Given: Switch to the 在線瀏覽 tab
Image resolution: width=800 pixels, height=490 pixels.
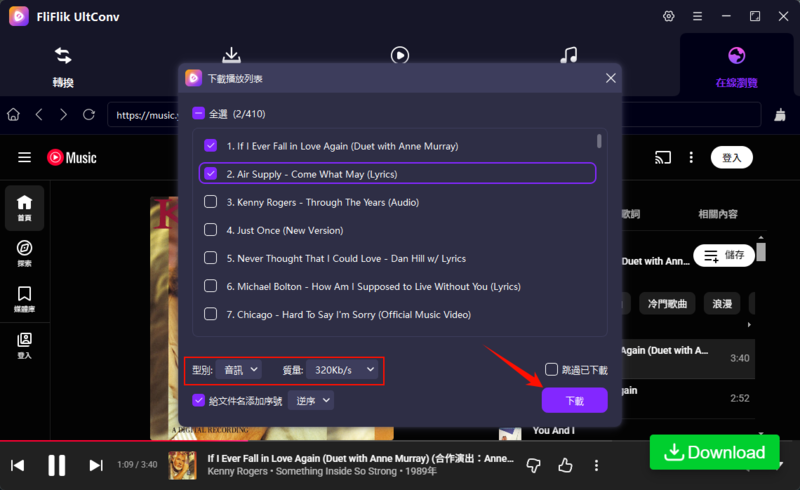Looking at the screenshot, I should click(x=738, y=65).
